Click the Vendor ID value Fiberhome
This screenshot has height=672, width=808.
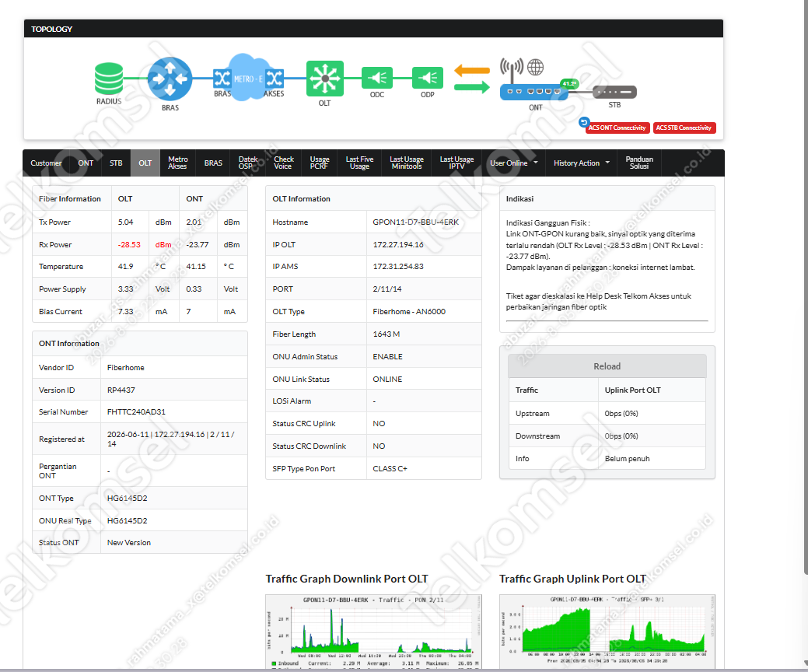pos(126,368)
